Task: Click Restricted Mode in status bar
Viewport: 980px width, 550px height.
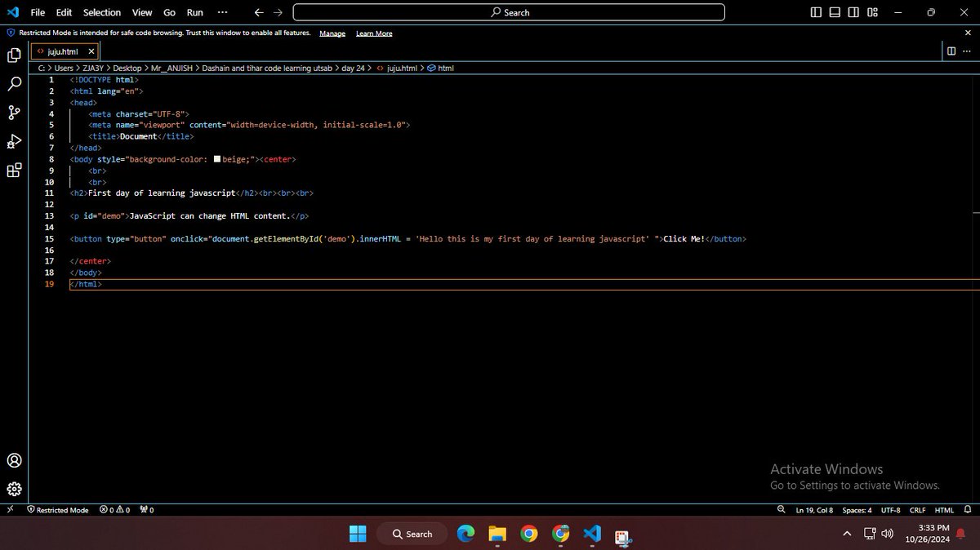Action: (57, 509)
